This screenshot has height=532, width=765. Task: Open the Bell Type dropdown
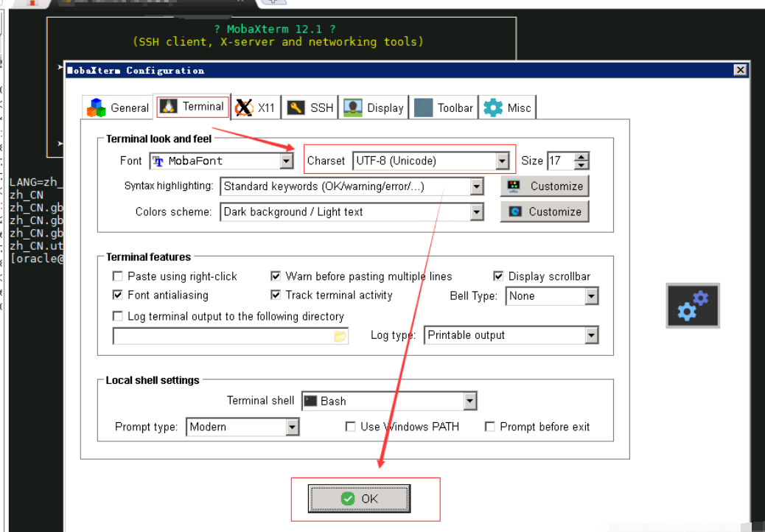(591, 296)
